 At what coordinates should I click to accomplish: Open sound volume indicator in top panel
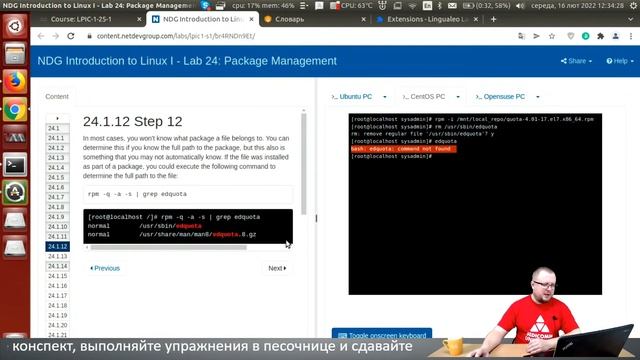(x=520, y=5)
